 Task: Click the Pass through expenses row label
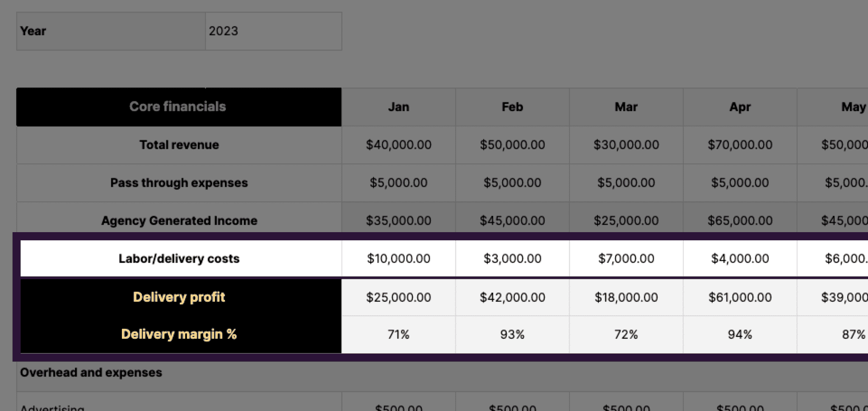(x=179, y=183)
